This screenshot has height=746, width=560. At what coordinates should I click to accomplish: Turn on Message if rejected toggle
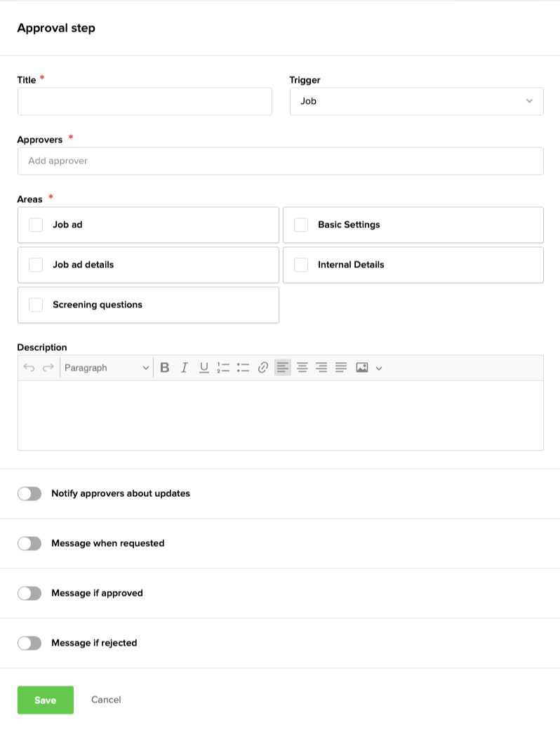pyautogui.click(x=29, y=643)
